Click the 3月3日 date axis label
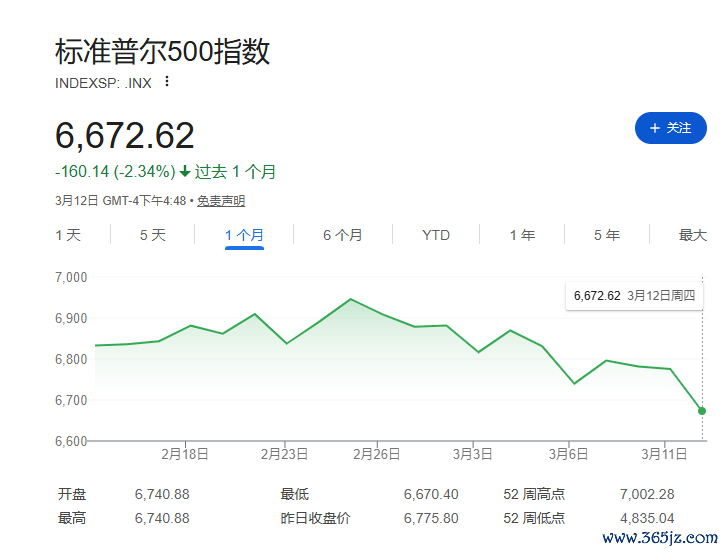Screen dimensions: 725x553 tap(473, 454)
